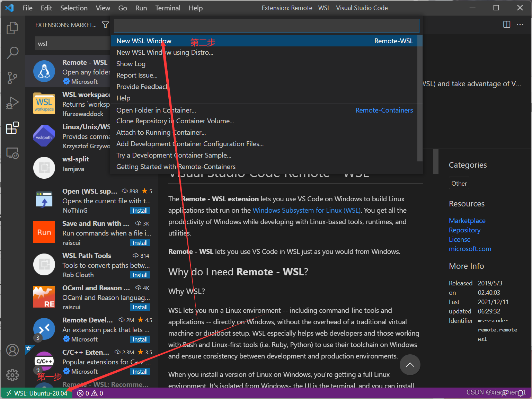Open the Explorer view in activity bar
The image size is (532, 399).
pos(12,28)
